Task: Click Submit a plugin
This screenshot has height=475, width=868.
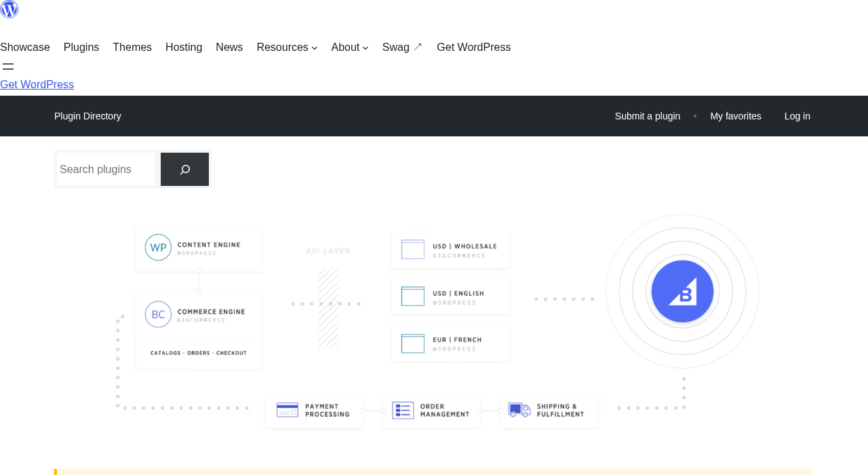Action: [648, 116]
